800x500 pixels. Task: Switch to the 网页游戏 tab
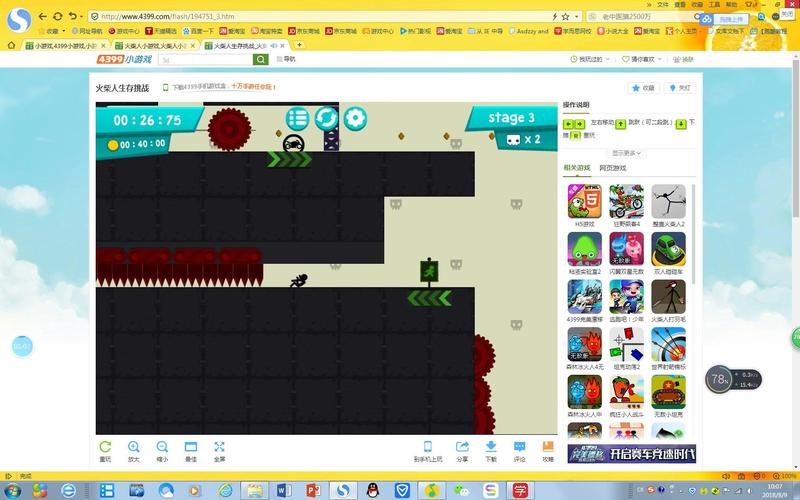click(615, 168)
